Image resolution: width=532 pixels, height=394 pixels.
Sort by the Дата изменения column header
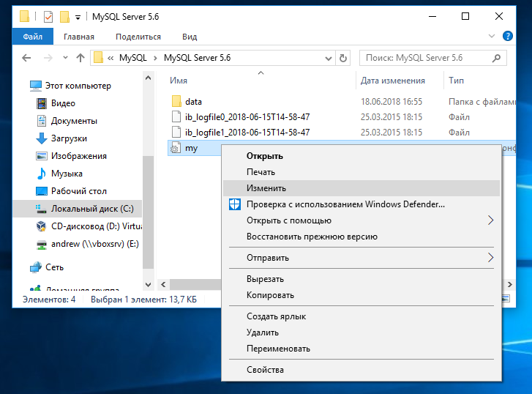[x=392, y=81]
